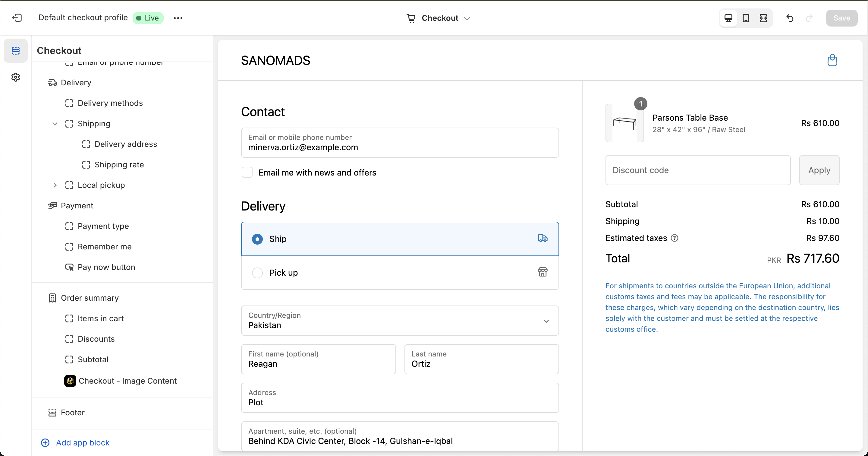This screenshot has height=456, width=868.
Task: Click the Parsons Table Base product name
Action: pos(690,118)
